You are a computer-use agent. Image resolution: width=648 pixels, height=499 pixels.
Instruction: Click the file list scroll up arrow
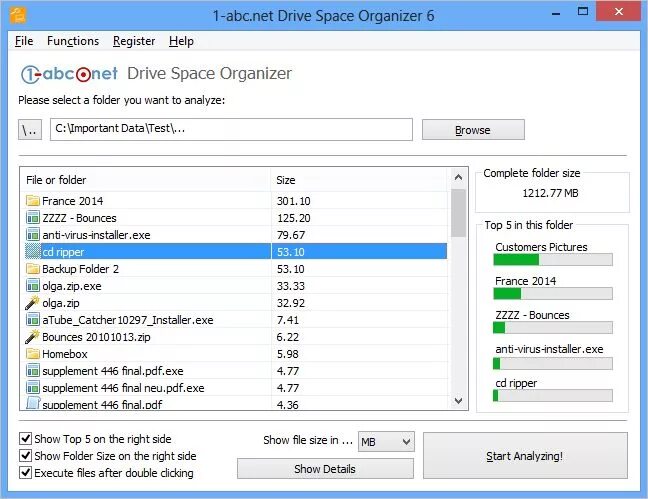[458, 177]
